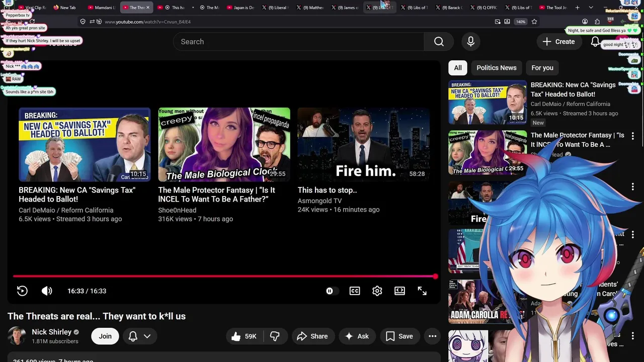The width and height of the screenshot is (644, 362).
Task: Open Carl DeMaio channel link below endscreen
Action: click(66, 210)
